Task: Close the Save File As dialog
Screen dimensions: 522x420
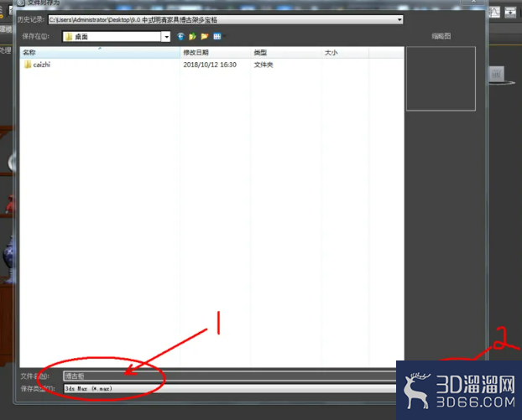Action: (x=473, y=2)
